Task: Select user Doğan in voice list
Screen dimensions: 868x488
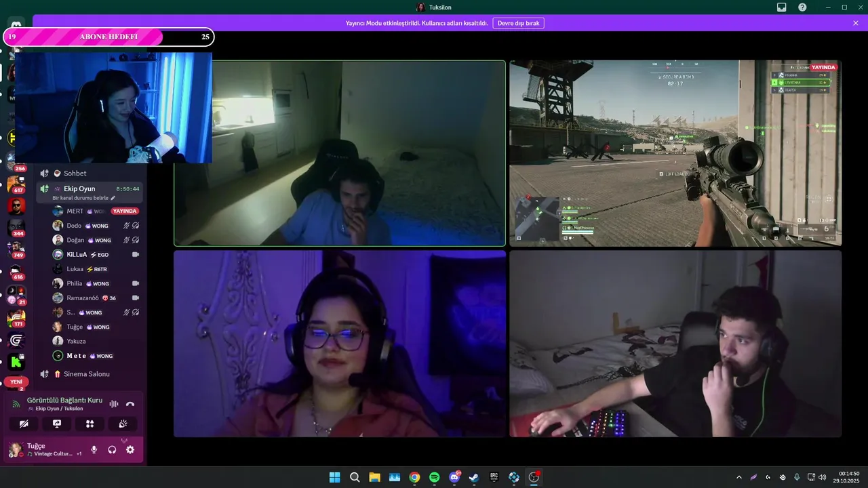Action: pos(96,240)
